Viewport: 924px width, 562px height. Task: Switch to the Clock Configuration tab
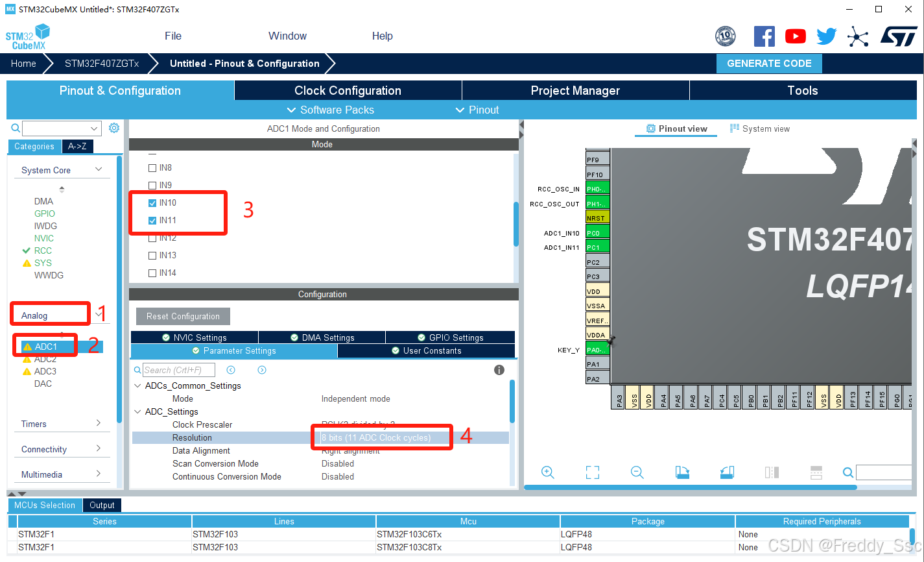(x=348, y=90)
